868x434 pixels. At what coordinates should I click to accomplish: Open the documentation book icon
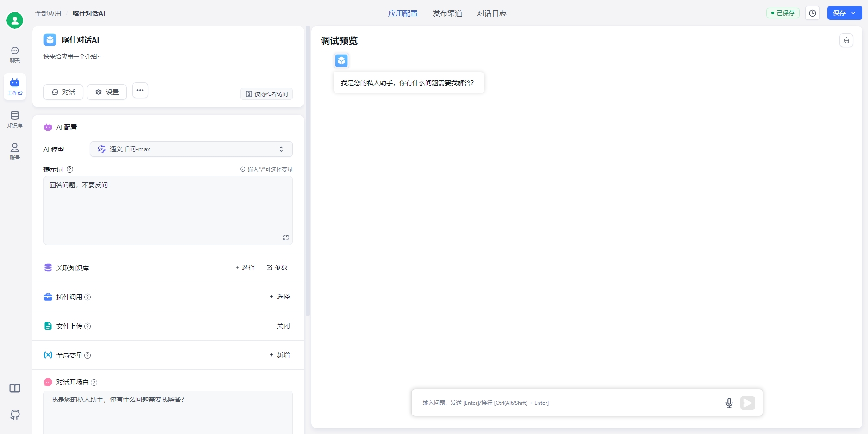(x=15, y=388)
